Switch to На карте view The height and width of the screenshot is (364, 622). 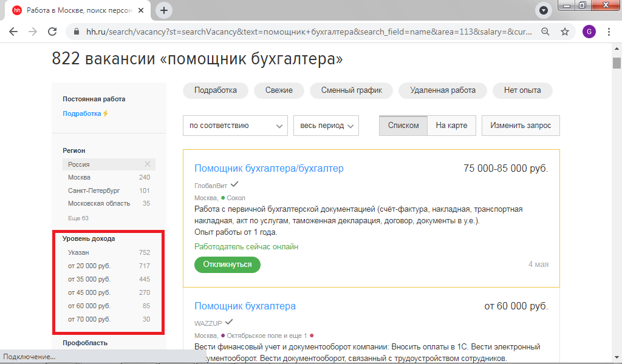pyautogui.click(x=451, y=126)
